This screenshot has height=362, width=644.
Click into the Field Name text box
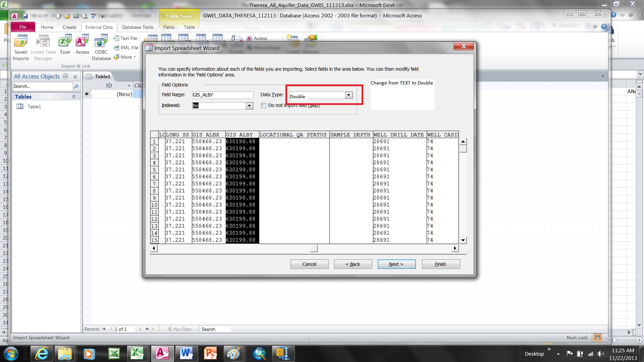pyautogui.click(x=223, y=95)
